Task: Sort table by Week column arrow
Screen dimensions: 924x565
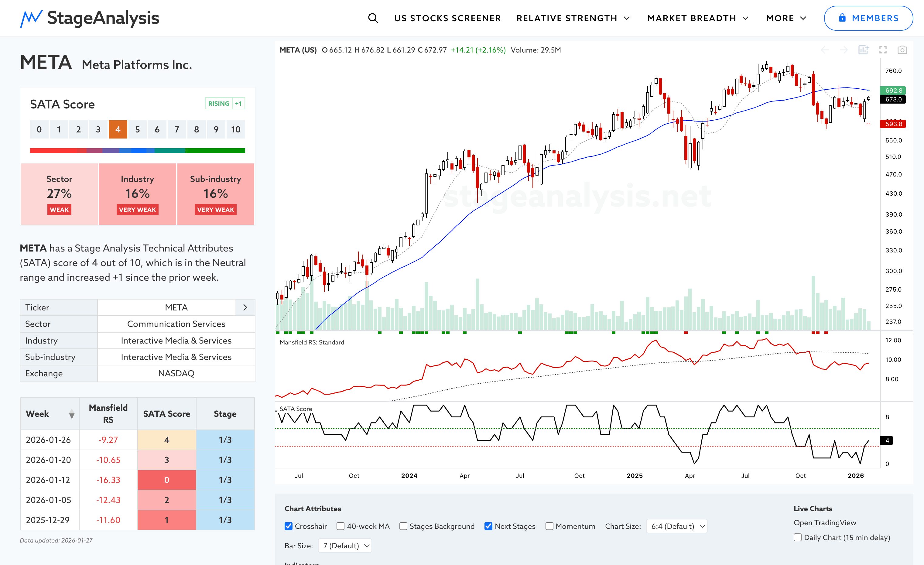Action: pos(72,414)
